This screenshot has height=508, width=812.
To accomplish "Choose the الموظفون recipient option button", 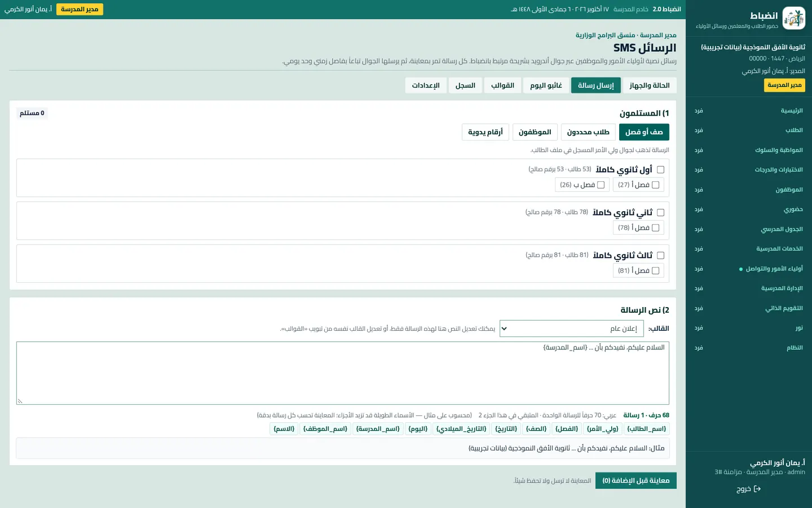I will 535,132.
